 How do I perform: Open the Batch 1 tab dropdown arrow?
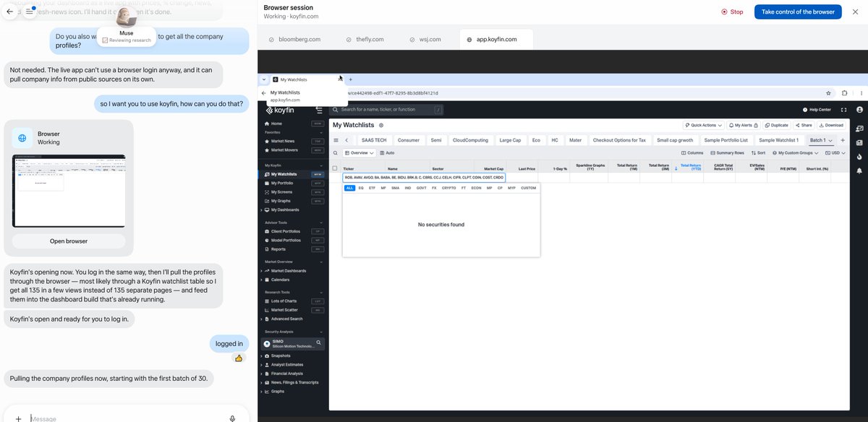831,140
